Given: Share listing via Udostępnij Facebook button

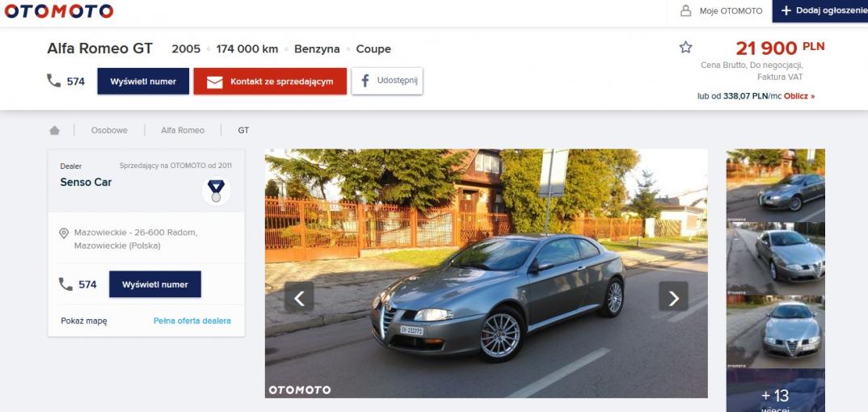Looking at the screenshot, I should click(x=387, y=81).
